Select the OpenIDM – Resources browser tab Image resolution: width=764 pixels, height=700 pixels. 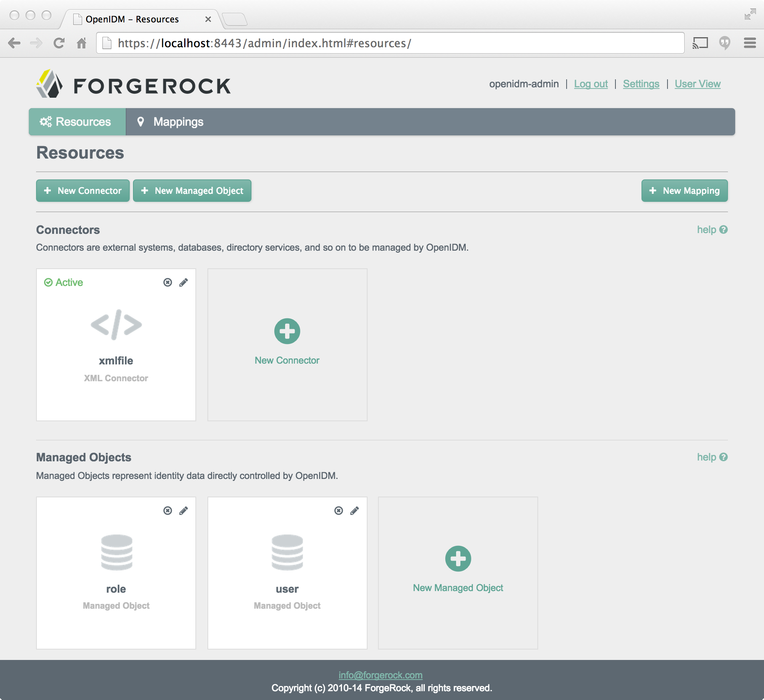140,19
